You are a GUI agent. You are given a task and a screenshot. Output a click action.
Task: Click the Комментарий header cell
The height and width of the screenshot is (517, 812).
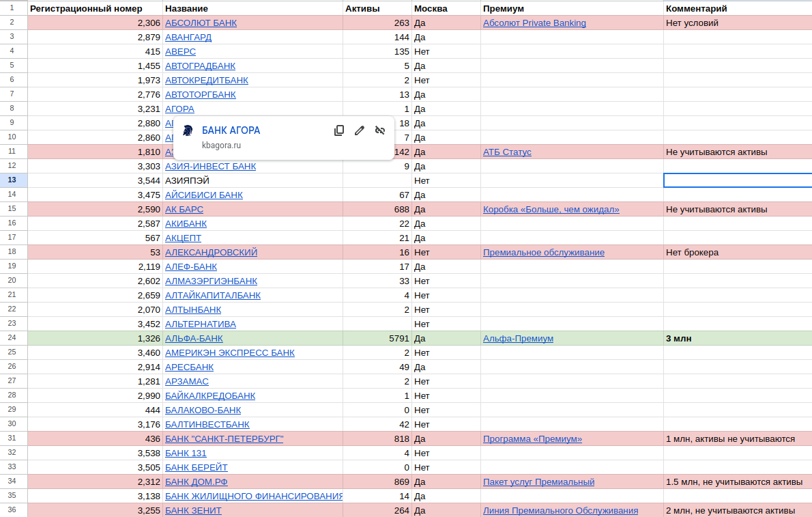coord(738,8)
